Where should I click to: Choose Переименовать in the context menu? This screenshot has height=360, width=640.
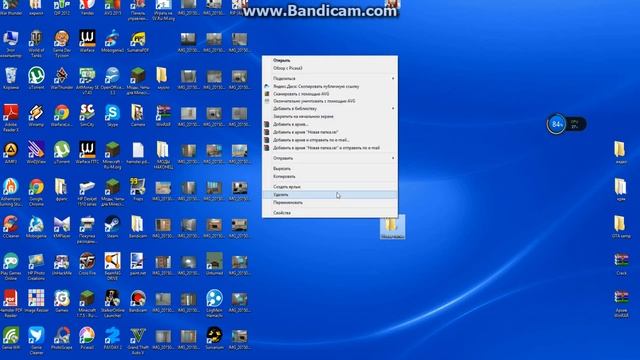[329, 202]
